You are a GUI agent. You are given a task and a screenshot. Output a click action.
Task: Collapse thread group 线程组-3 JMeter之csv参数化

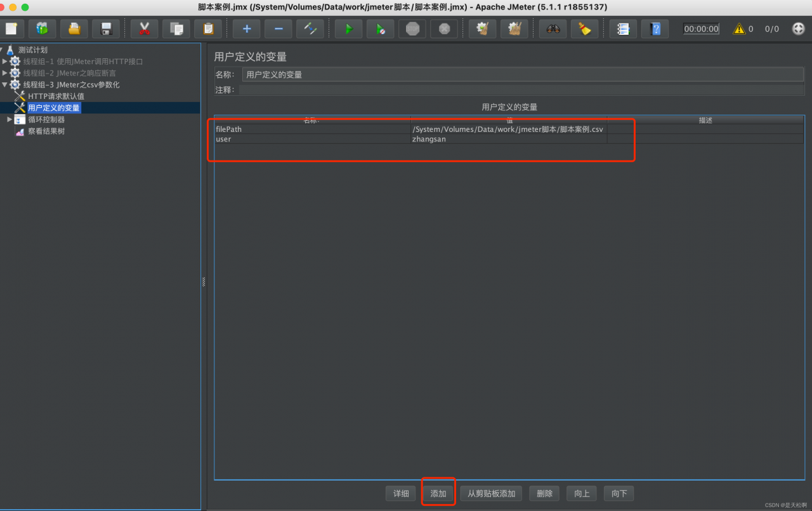(5, 84)
